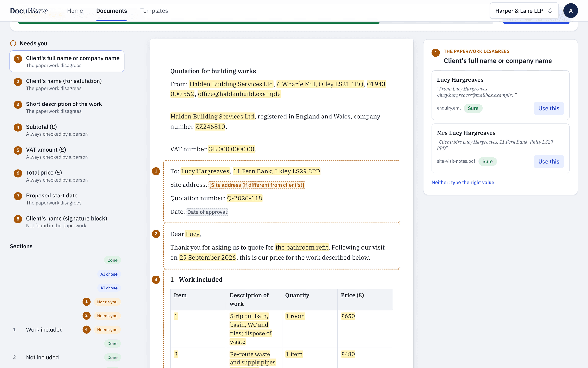
Task: Click the 'Date of approval' placeholder field
Action: point(207,212)
